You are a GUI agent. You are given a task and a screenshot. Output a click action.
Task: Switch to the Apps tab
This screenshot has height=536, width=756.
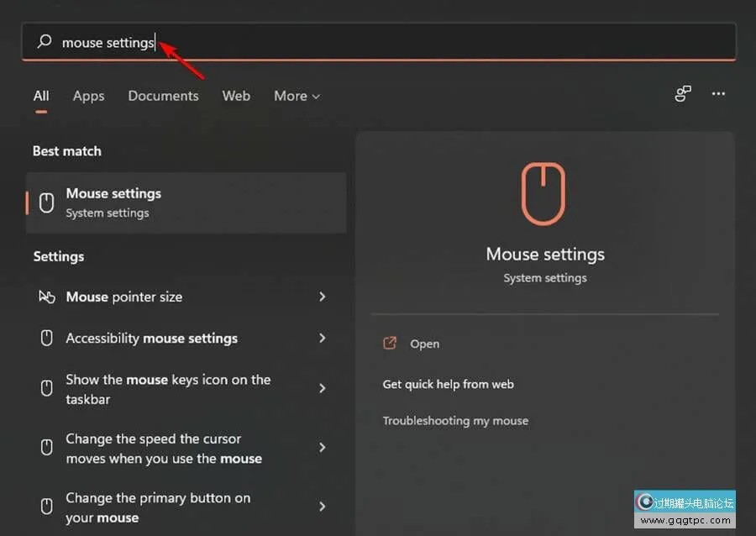tap(88, 96)
